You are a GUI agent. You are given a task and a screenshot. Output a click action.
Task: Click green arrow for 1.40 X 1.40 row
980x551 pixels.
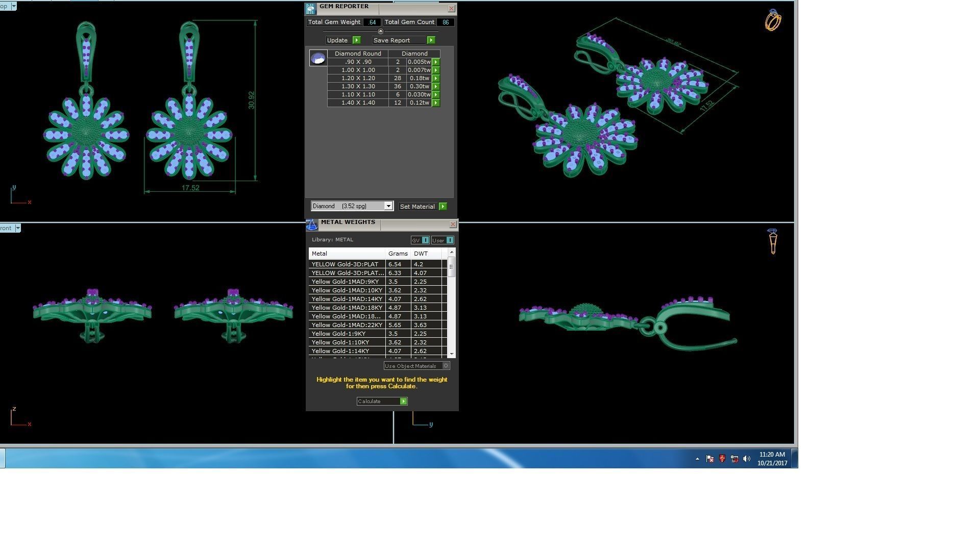click(436, 103)
